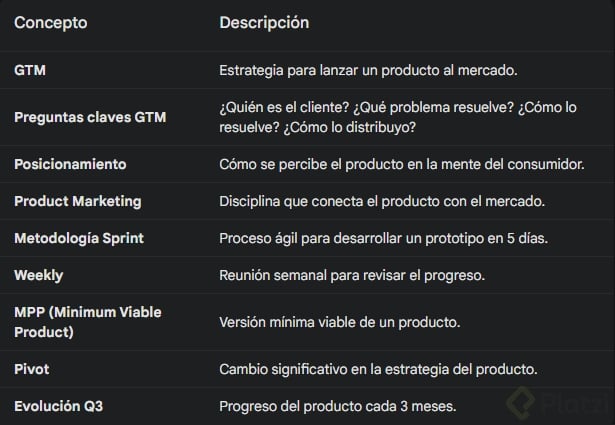Click the "Product Marketing" concept cell
The width and height of the screenshot is (615, 425).
point(78,201)
